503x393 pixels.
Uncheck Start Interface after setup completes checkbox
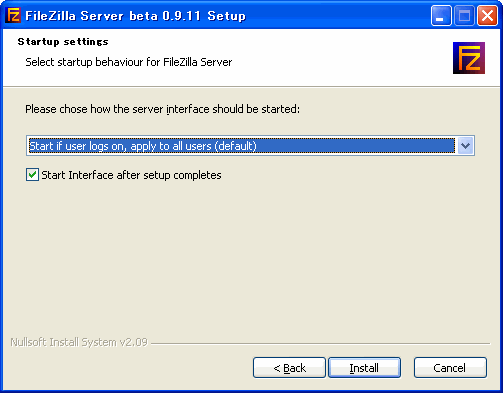click(x=32, y=175)
